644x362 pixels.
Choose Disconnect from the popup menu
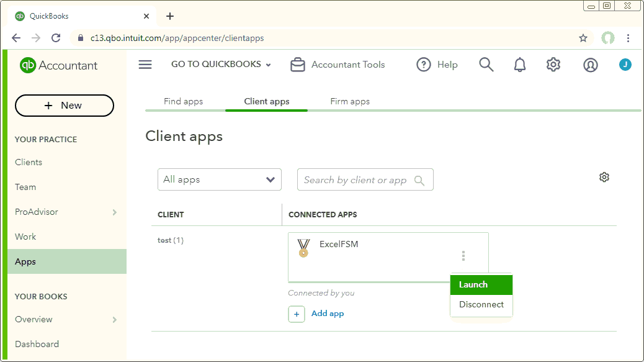point(481,304)
